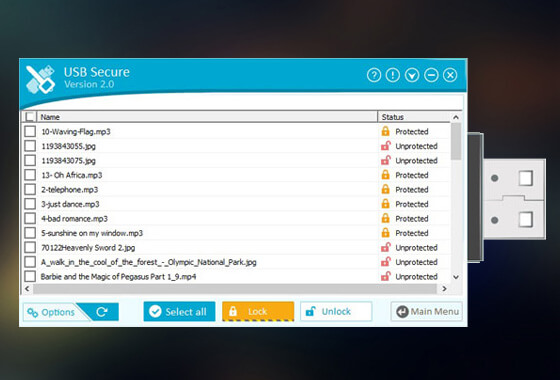The width and height of the screenshot is (560, 380).
Task: Select the file name 4-bad romance.mp3
Action: (74, 219)
